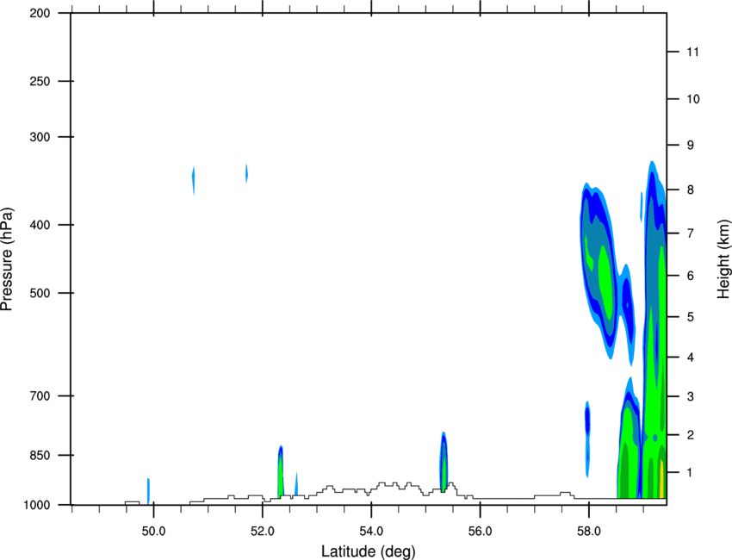Image resolution: width=732 pixels, height=560 pixels.
Task: Click the 300 pressure tick label
Action: click(40, 137)
